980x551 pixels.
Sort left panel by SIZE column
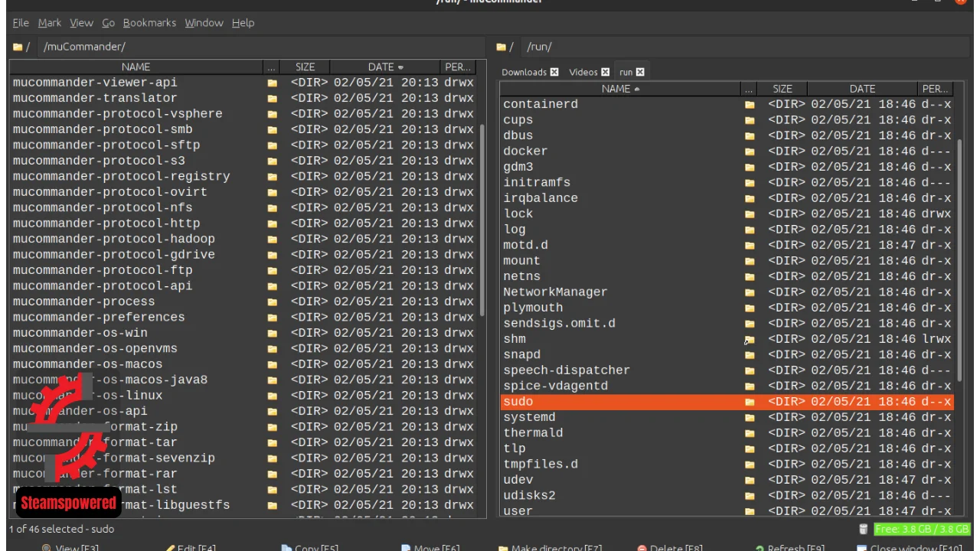(x=305, y=67)
